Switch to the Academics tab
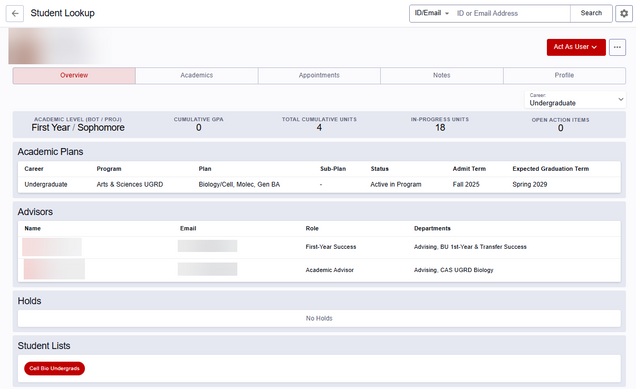The width and height of the screenshot is (636, 389). coord(197,75)
